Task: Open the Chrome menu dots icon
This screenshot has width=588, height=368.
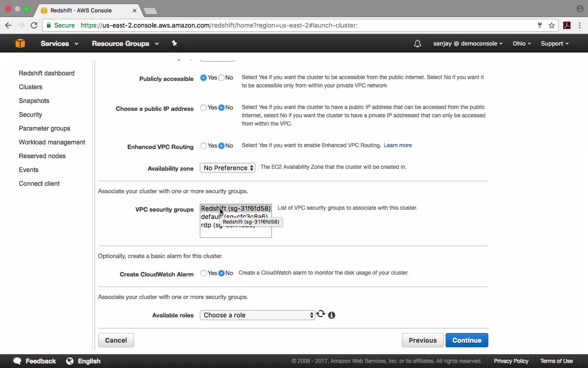Action: (x=579, y=25)
